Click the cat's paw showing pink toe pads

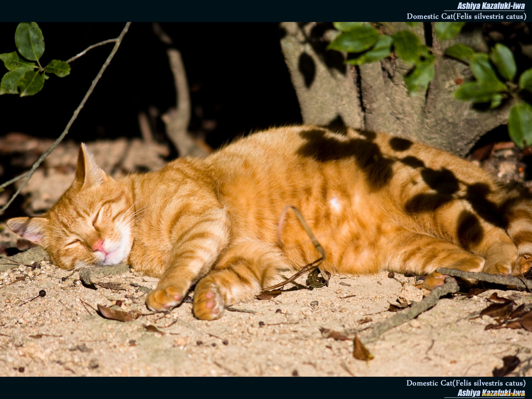pyautogui.click(x=208, y=302)
